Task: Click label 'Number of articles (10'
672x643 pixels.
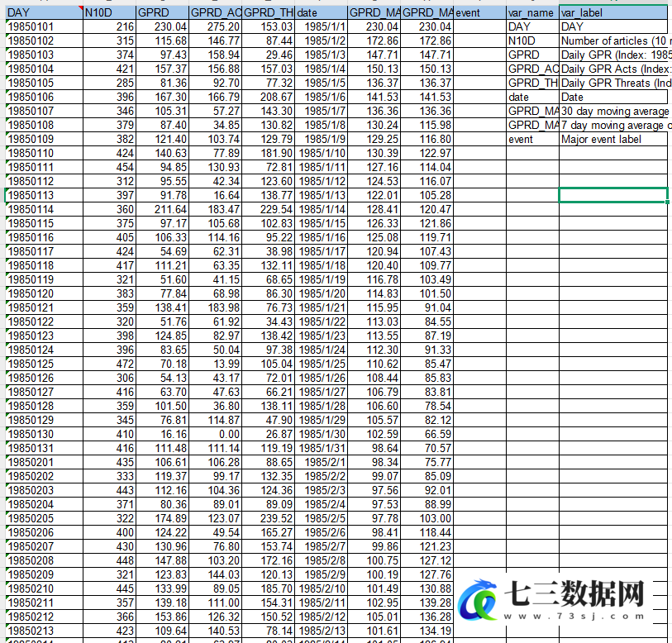Action: click(x=613, y=40)
